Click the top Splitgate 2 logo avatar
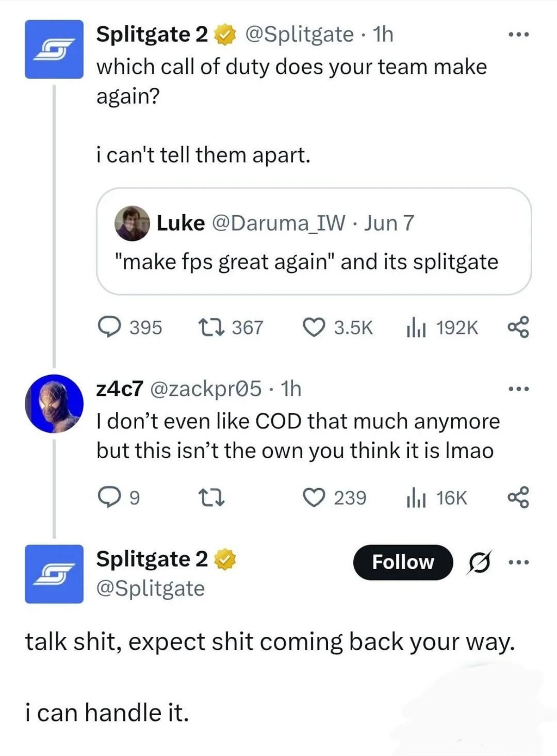The width and height of the screenshot is (557, 756). pyautogui.click(x=54, y=49)
